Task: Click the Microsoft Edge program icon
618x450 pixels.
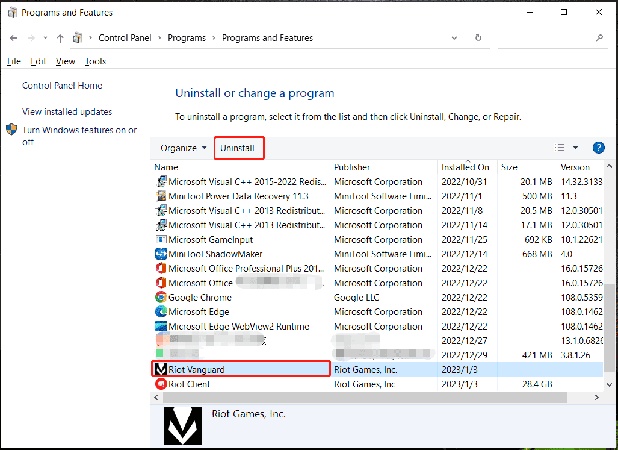Action: coord(161,312)
